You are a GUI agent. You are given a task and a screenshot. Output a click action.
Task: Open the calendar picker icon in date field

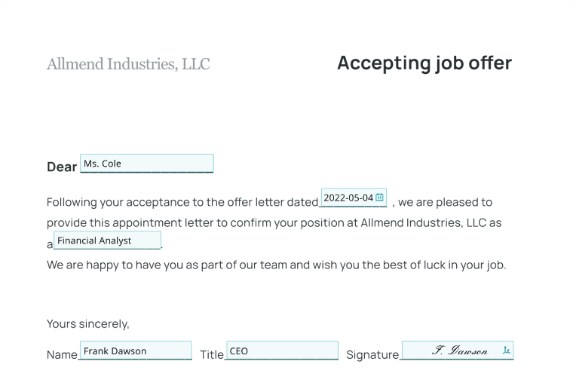coord(379,198)
